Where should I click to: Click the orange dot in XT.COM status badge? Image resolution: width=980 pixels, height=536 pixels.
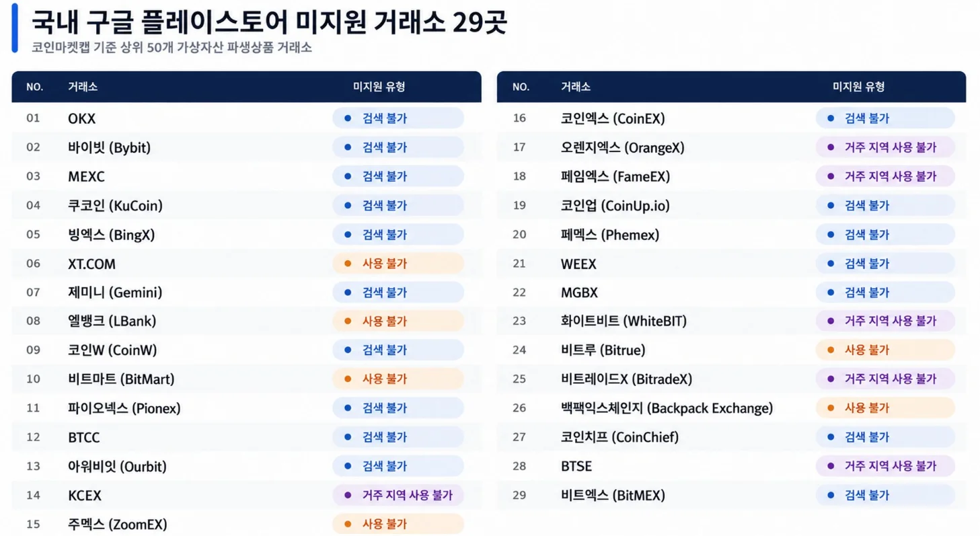348,264
